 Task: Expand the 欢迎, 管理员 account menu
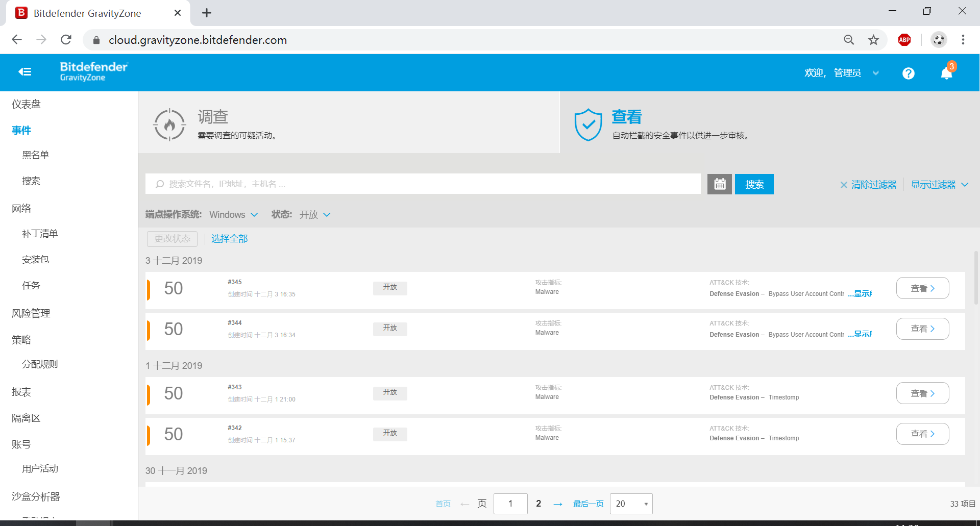(841, 73)
